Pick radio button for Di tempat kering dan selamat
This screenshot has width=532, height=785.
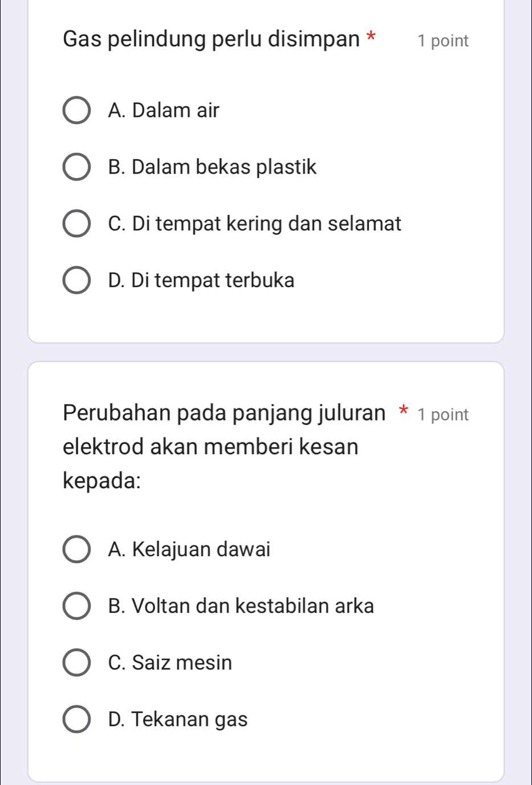pyautogui.click(x=76, y=224)
